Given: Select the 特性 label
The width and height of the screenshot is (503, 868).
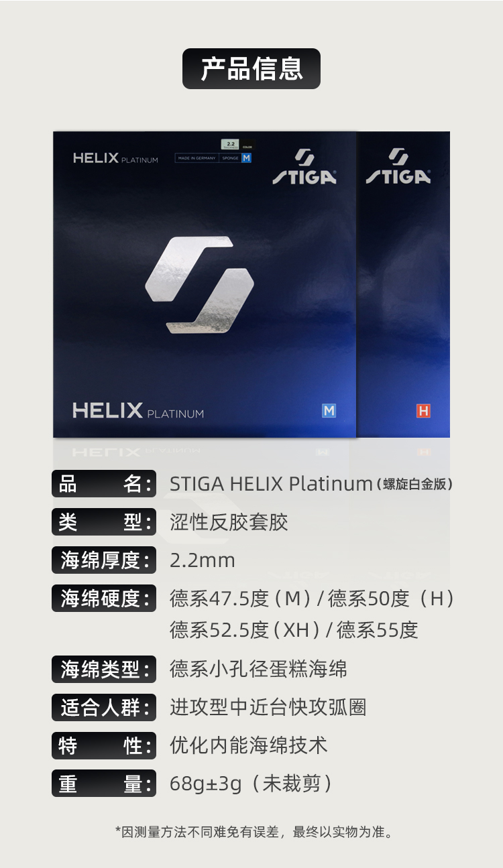Looking at the screenshot, I should click(x=104, y=745).
